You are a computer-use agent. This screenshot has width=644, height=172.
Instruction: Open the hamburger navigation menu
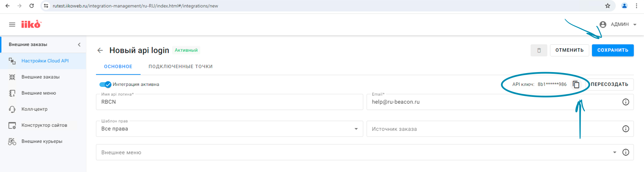click(12, 24)
